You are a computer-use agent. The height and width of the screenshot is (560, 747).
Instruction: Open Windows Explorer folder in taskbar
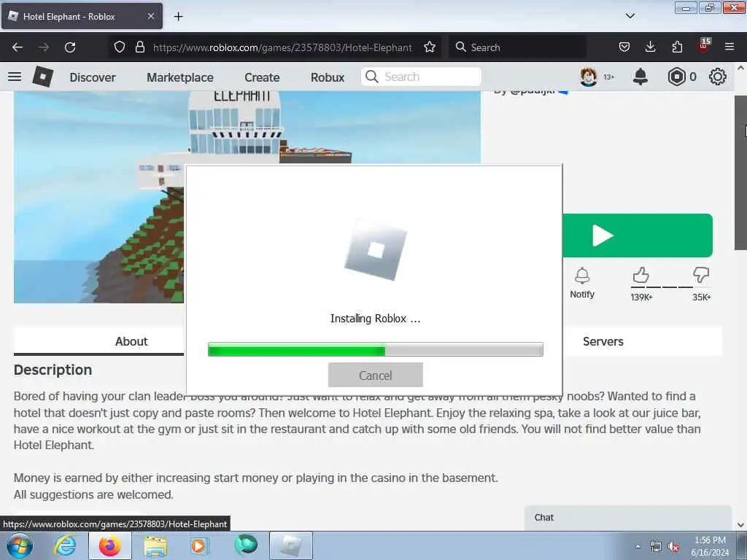(x=155, y=547)
